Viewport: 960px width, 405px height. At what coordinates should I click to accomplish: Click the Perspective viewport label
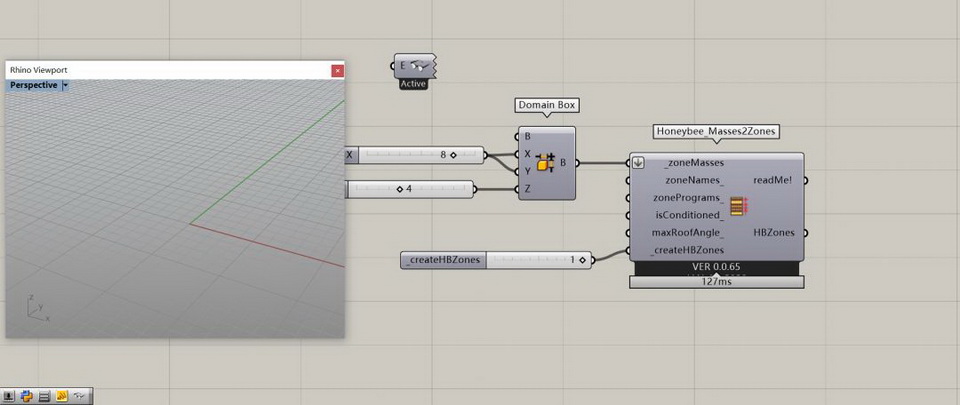click(x=34, y=86)
